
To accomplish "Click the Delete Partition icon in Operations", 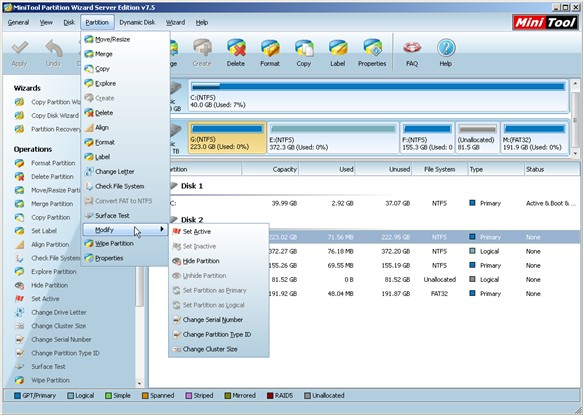I will (x=19, y=177).
